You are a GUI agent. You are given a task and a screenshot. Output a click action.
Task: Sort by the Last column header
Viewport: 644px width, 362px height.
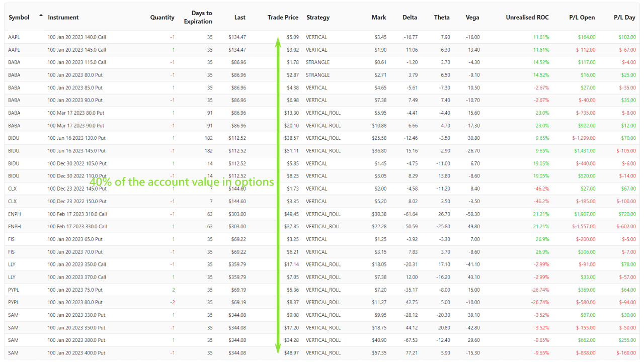click(240, 17)
